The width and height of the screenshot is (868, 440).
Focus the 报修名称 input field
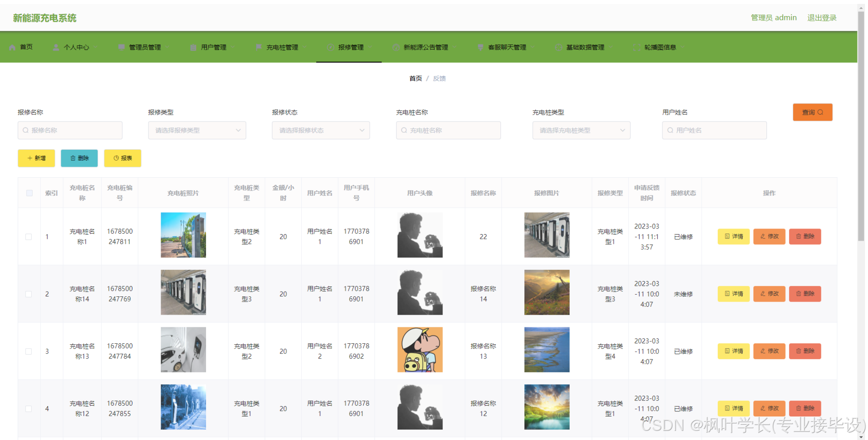click(70, 130)
